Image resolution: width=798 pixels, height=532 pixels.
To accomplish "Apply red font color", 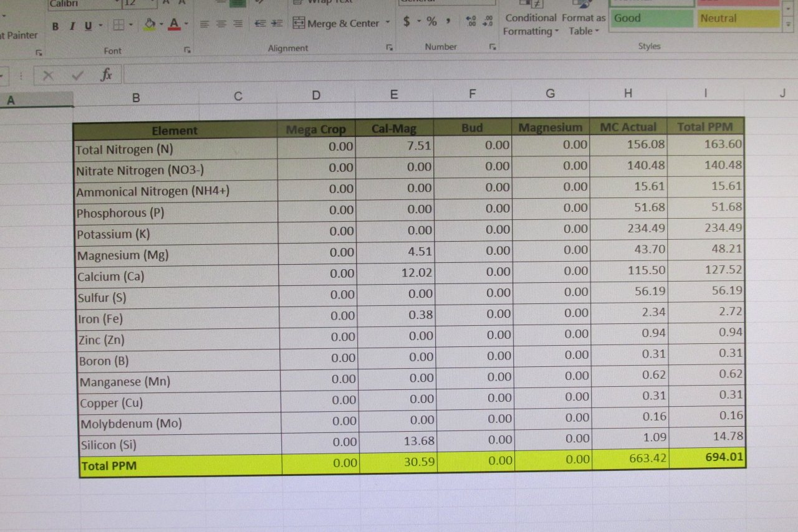I will tap(174, 24).
